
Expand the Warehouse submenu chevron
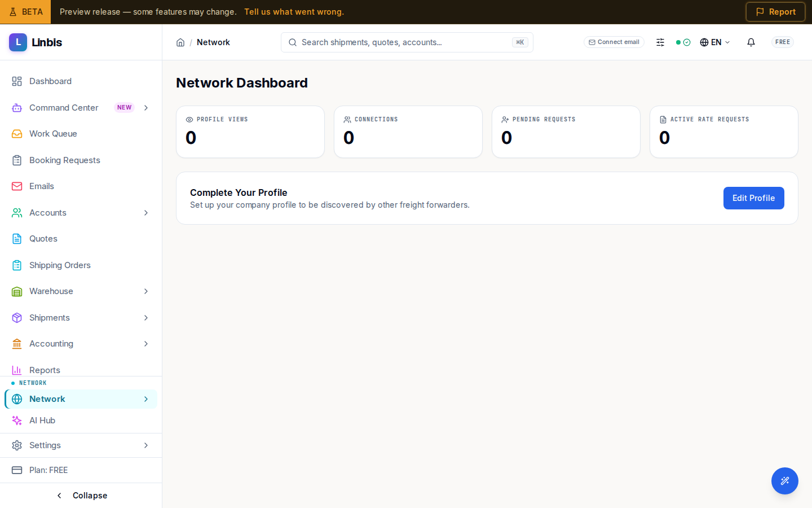coord(146,291)
